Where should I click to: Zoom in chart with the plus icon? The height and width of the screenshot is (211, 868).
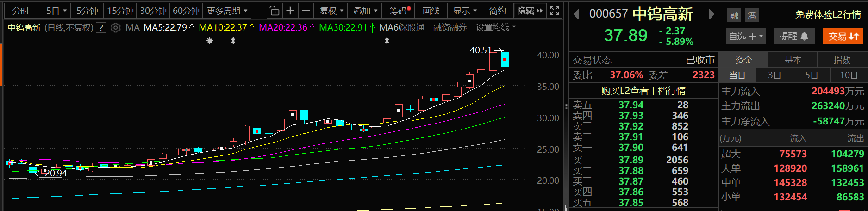click(290, 11)
